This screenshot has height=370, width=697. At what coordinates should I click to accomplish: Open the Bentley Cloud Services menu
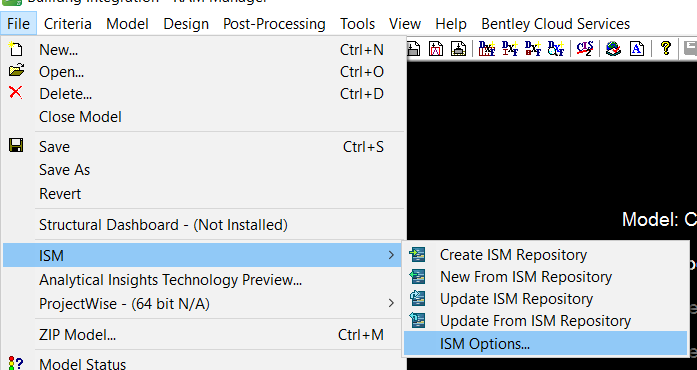[x=555, y=24]
